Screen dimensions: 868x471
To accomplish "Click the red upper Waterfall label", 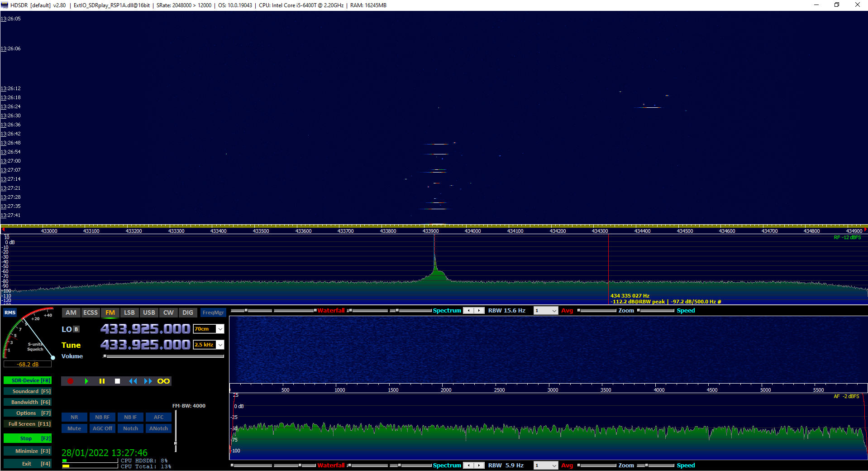I will (331, 311).
